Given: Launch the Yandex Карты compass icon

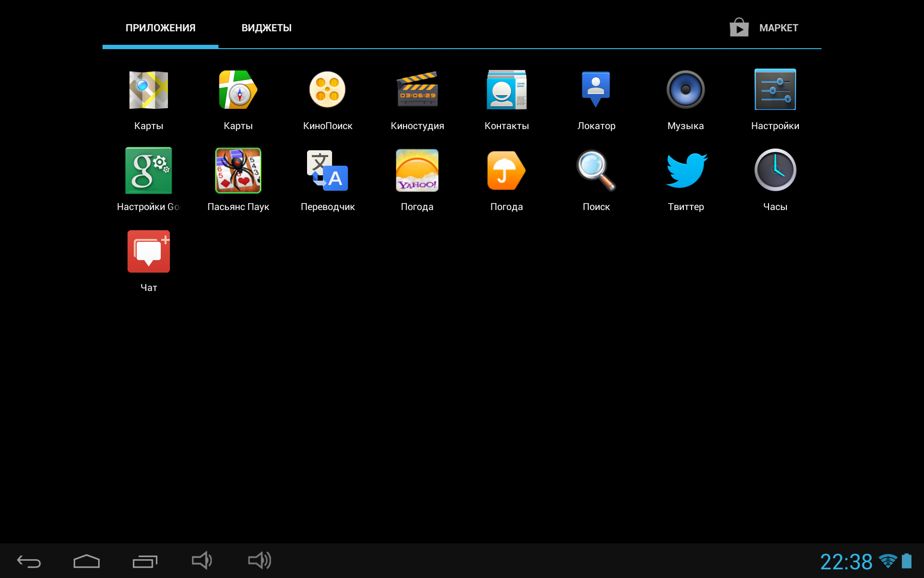Looking at the screenshot, I should (x=238, y=90).
